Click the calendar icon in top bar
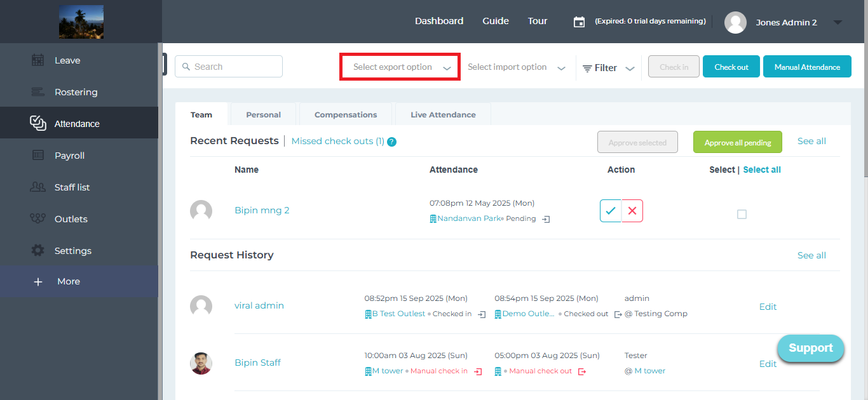Image resolution: width=868 pixels, height=400 pixels. tap(579, 22)
